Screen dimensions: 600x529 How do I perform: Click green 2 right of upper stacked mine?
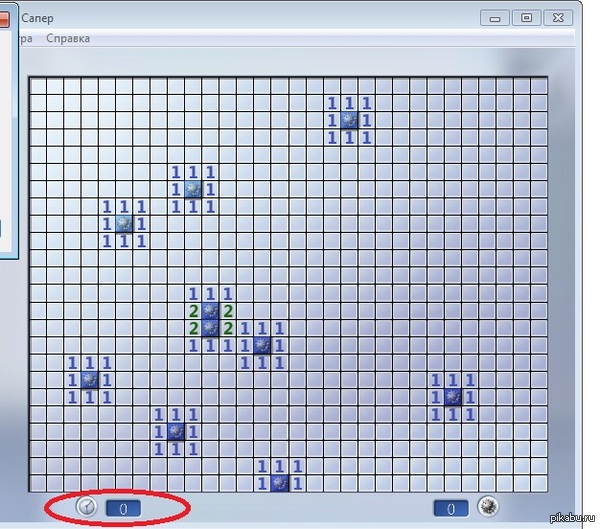click(x=228, y=311)
